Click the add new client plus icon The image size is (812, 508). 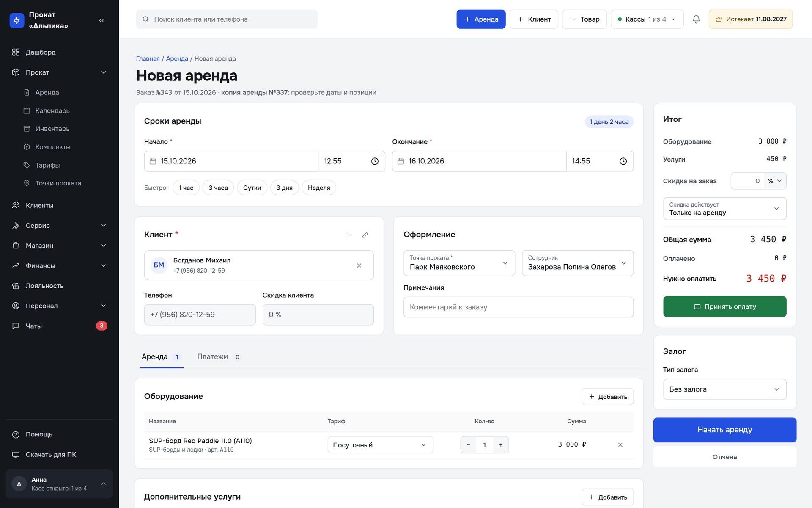348,235
